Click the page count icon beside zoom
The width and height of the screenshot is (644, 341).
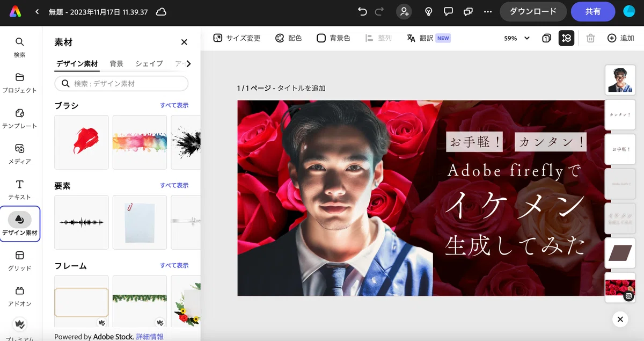(x=546, y=38)
